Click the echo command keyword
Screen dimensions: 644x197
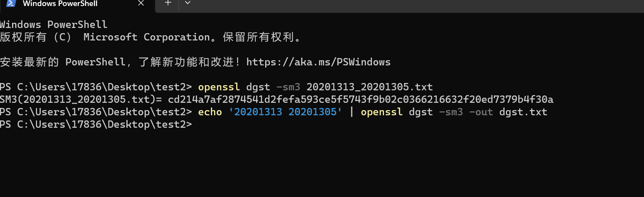click(210, 112)
